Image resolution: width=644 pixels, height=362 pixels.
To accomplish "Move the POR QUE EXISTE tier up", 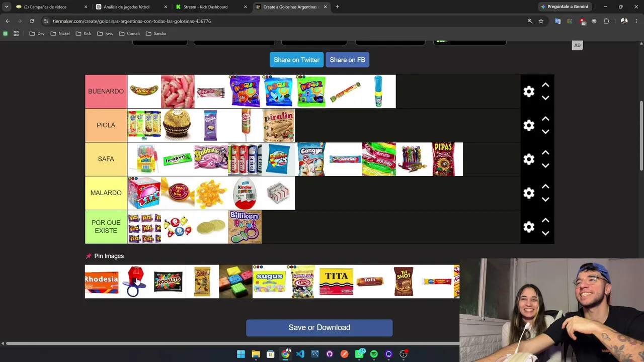I will pos(545,221).
